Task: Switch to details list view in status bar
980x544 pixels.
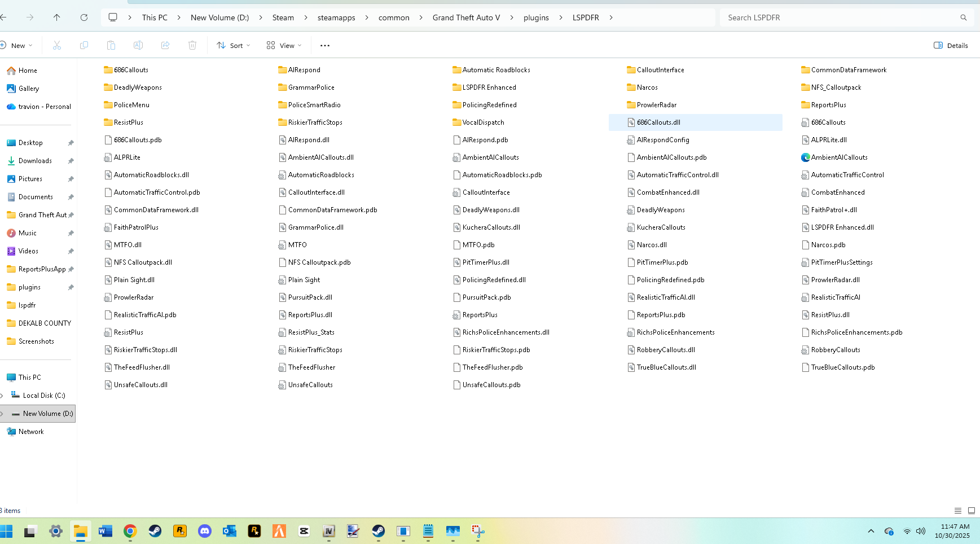Action: [958, 511]
